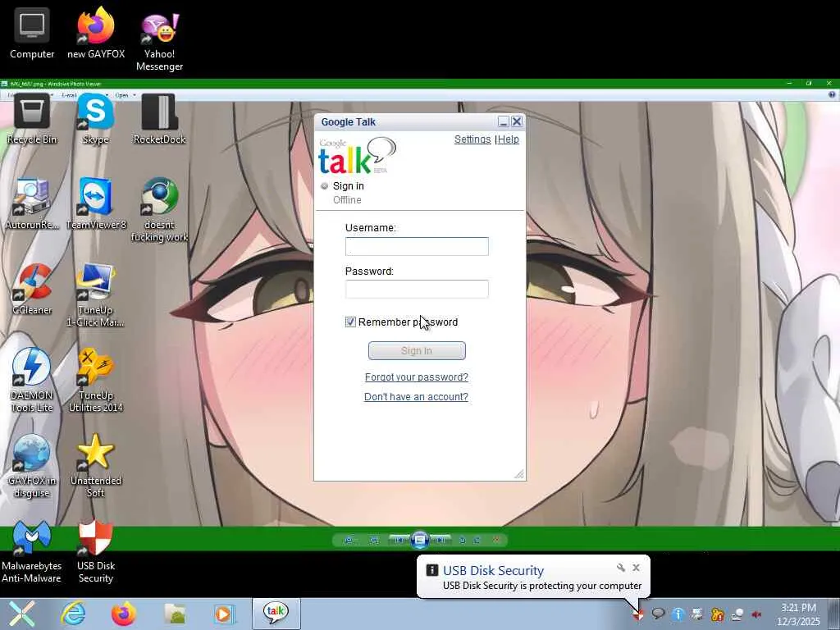
Task: Minimize the Google Talk window
Action: click(503, 122)
